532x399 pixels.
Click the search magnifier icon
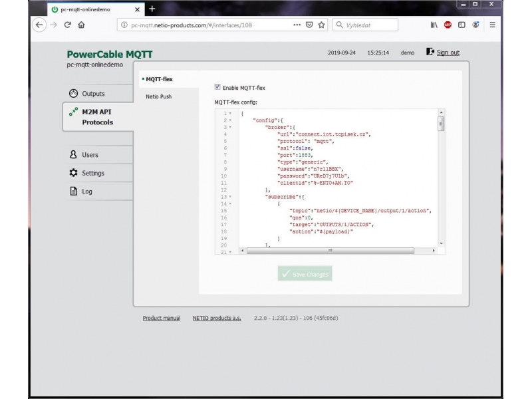339,25
